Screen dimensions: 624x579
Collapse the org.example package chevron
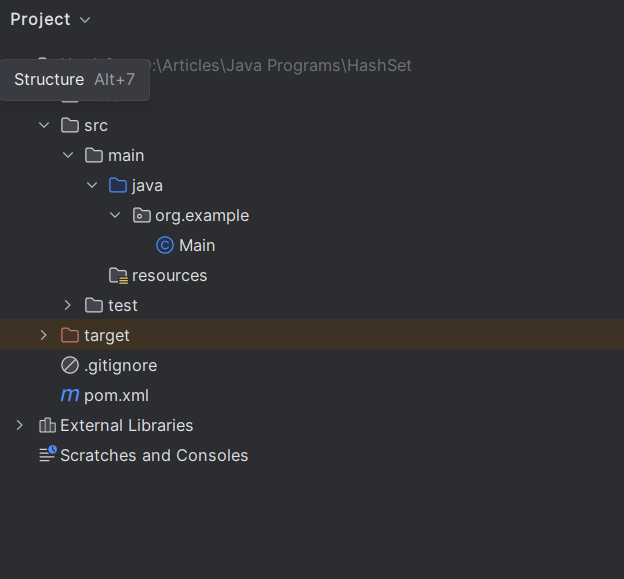click(116, 215)
